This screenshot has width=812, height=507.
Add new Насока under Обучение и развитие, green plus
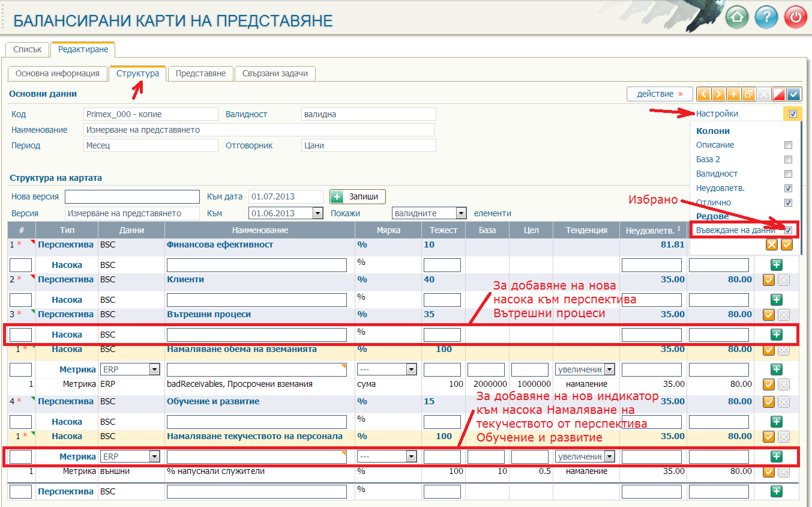(776, 422)
